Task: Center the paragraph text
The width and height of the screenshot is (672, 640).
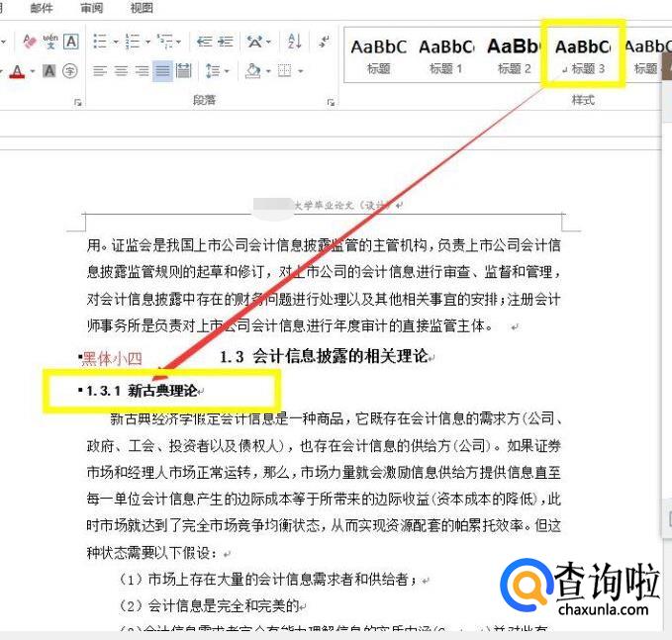Action: pos(122,71)
